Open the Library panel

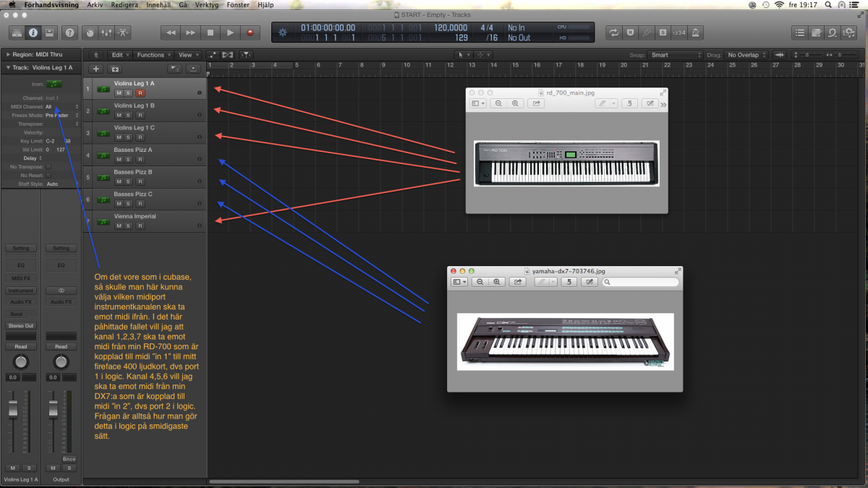pyautogui.click(x=17, y=33)
